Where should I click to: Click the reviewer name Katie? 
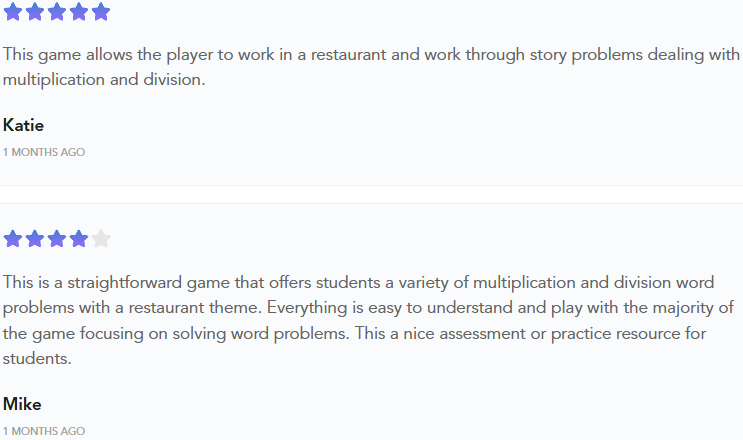(23, 126)
